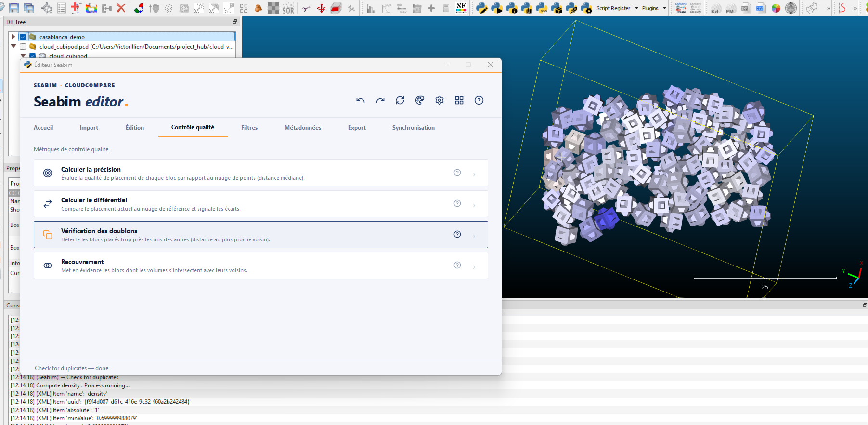Open the Recouvrement metric entry
The image size is (868, 425).
pos(260,266)
